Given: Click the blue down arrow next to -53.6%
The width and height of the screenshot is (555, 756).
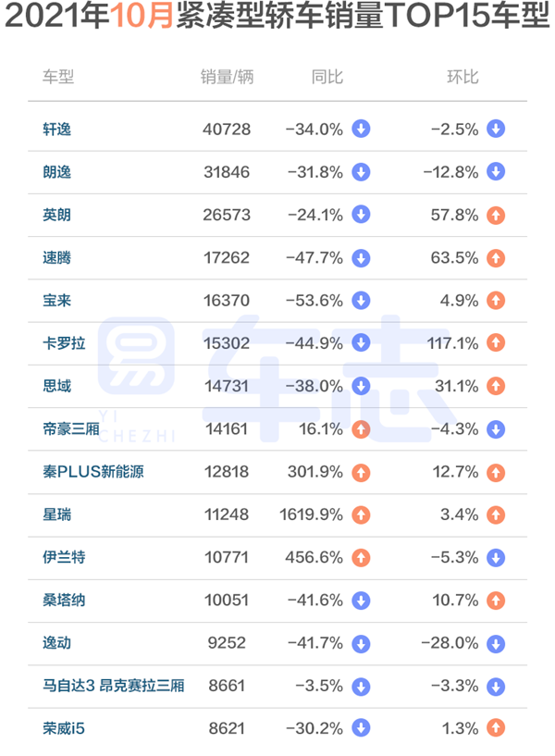Looking at the screenshot, I should point(361,301).
